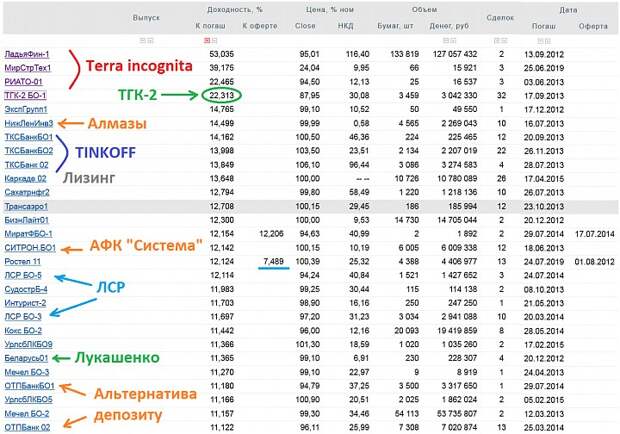Open the РИАТО-01 bond link
This screenshot has width=620, height=434.
coord(23,82)
